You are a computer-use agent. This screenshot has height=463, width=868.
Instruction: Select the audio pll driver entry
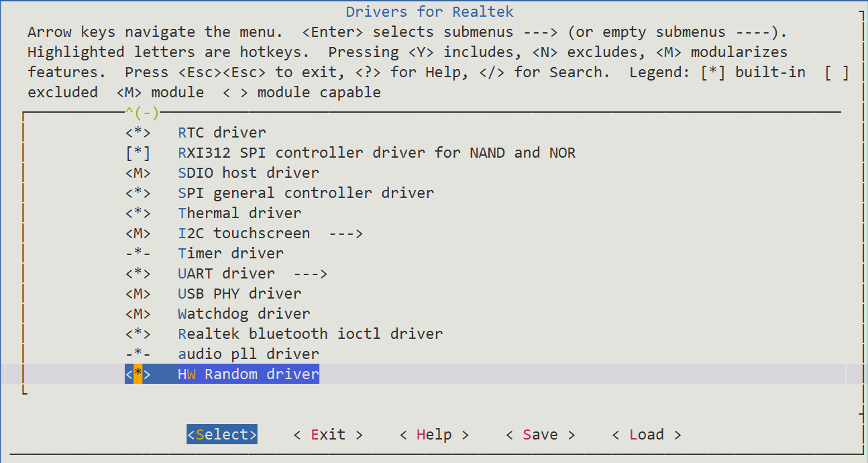(x=248, y=354)
